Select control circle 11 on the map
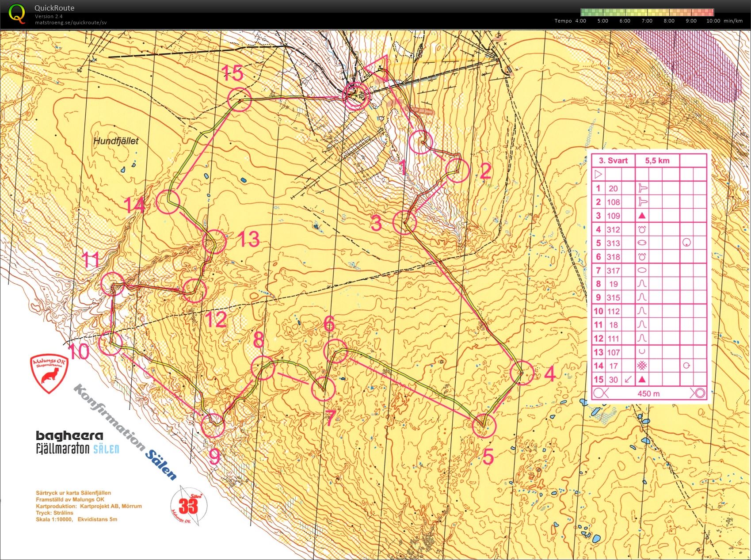Screen dimensions: 751x560 tap(112, 284)
